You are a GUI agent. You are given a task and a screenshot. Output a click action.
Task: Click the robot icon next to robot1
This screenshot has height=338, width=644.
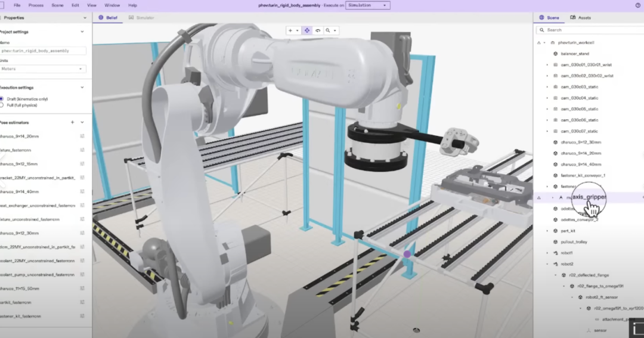pyautogui.click(x=556, y=253)
